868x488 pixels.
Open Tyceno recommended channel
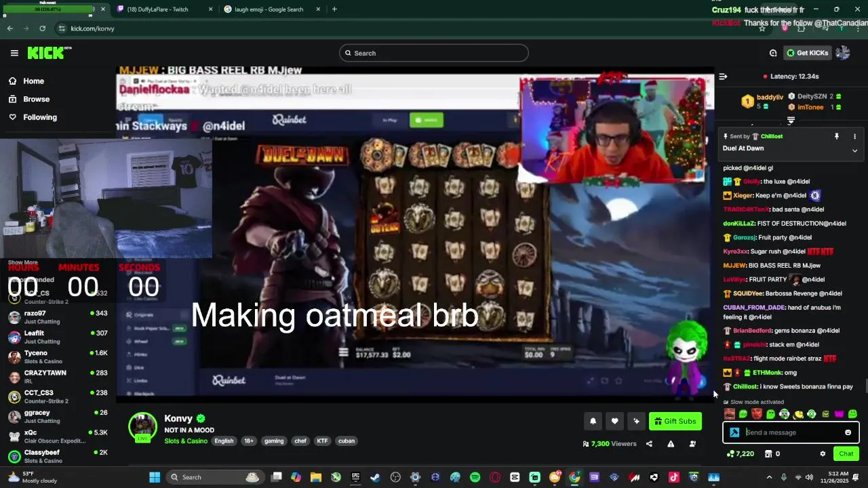(58, 357)
